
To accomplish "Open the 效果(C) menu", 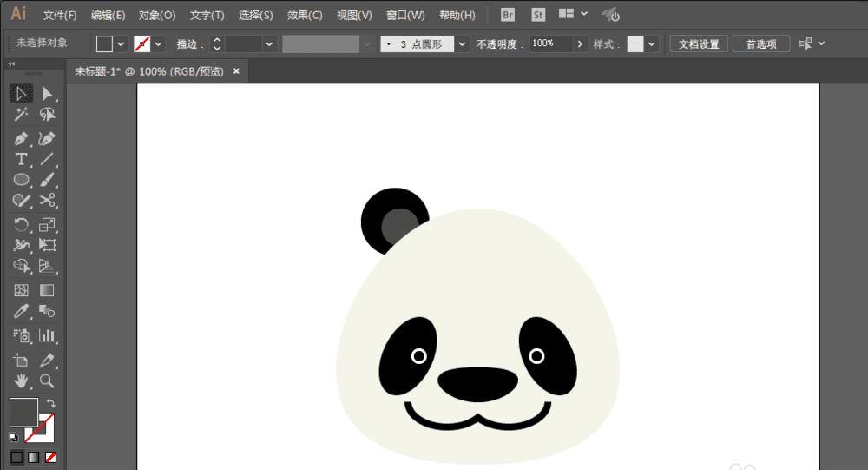I will point(305,15).
